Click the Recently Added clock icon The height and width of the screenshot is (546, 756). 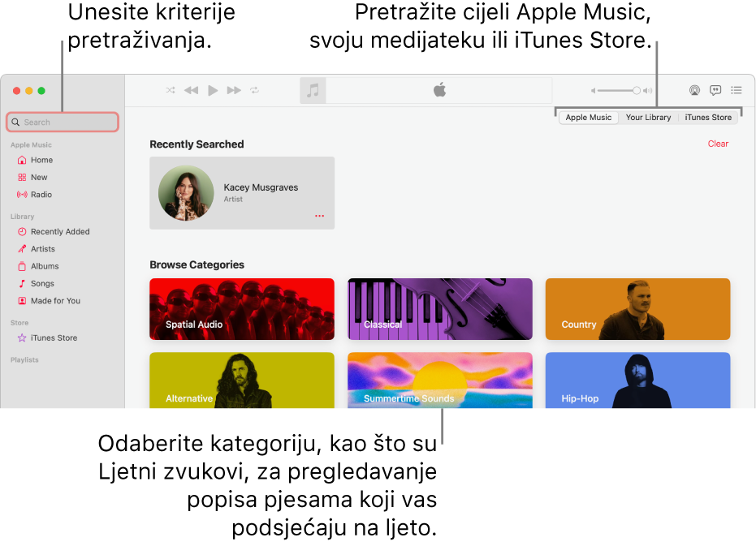[22, 232]
